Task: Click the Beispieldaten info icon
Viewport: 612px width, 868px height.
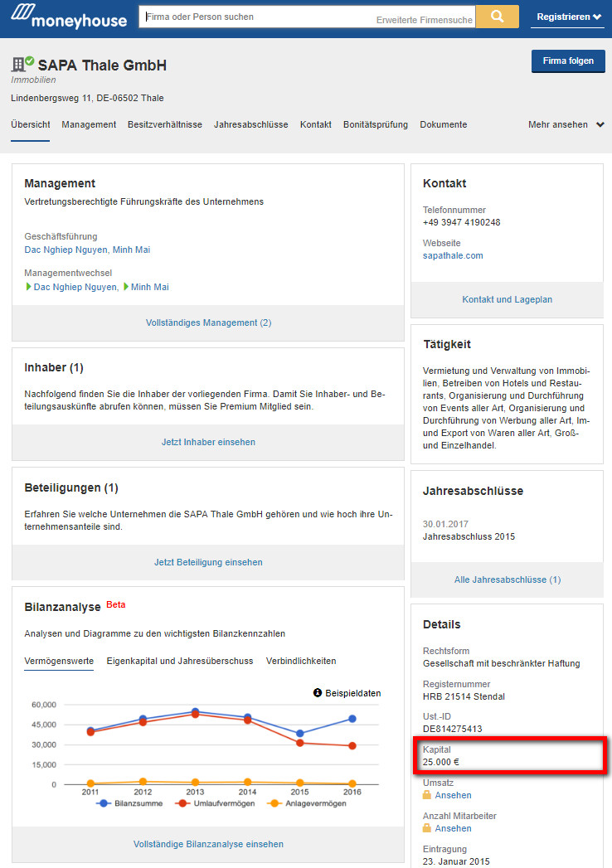Action: (318, 692)
